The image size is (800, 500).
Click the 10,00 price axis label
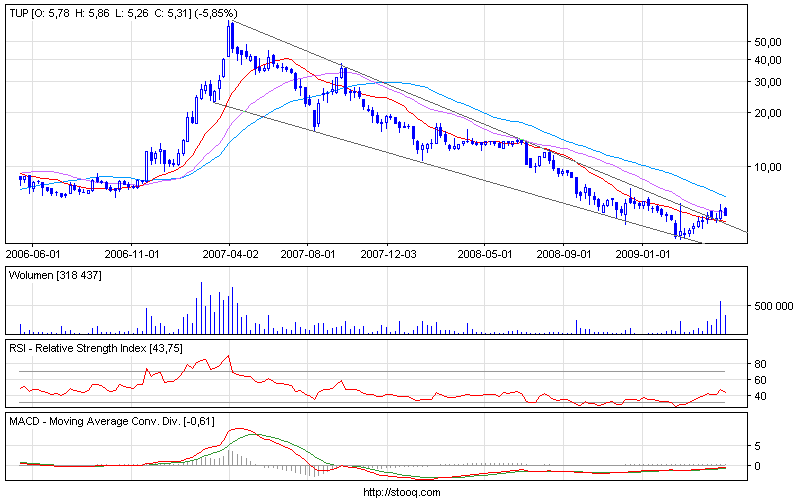pyautogui.click(x=768, y=167)
